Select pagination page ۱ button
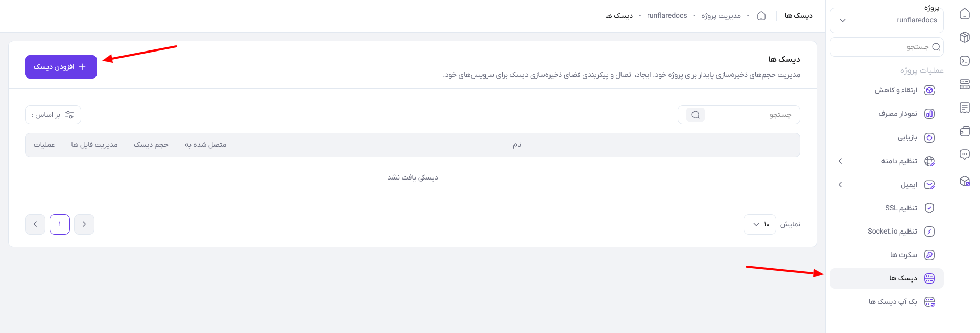Image resolution: width=980 pixels, height=333 pixels. click(x=60, y=224)
